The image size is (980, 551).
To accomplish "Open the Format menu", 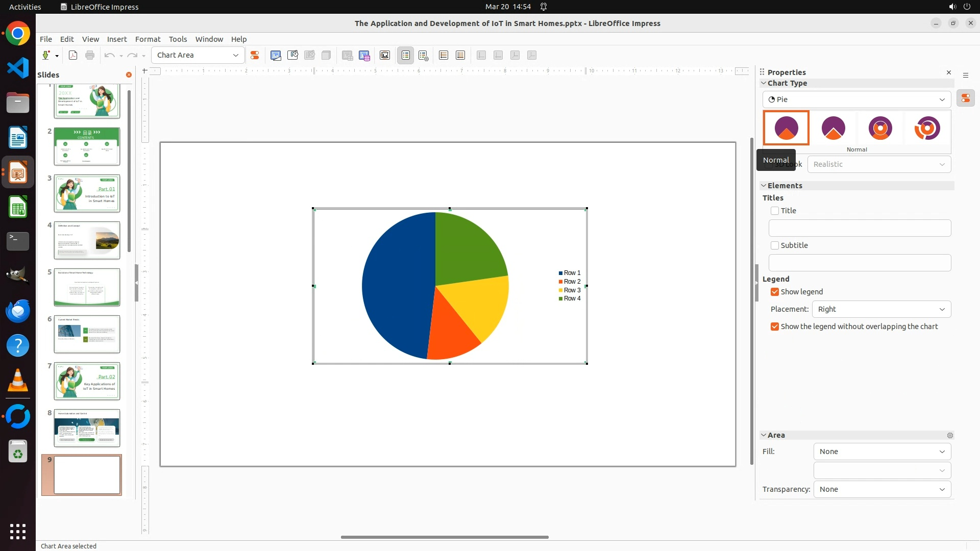I will point(148,39).
